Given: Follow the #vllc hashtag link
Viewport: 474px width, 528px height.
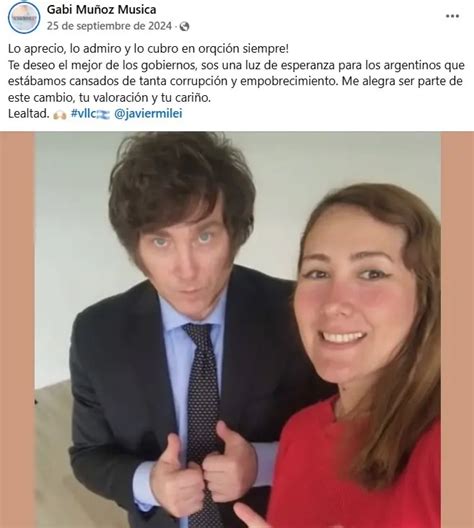Looking at the screenshot, I should [x=83, y=114].
